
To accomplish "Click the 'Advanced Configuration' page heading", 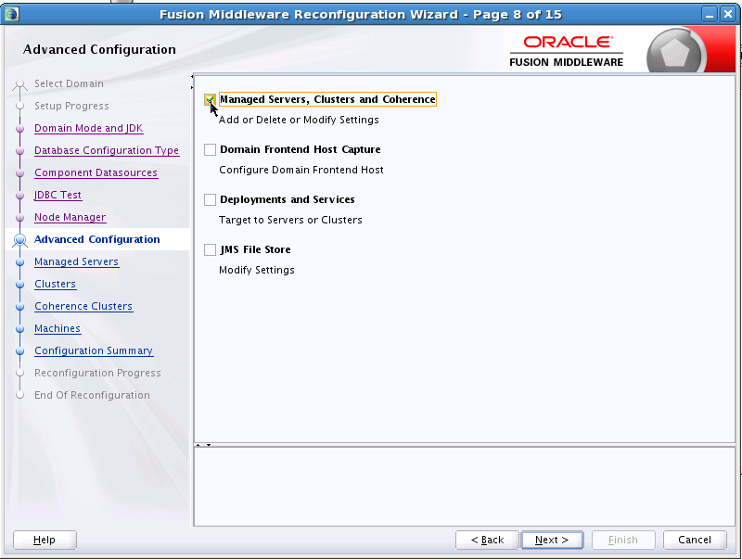I will [99, 50].
